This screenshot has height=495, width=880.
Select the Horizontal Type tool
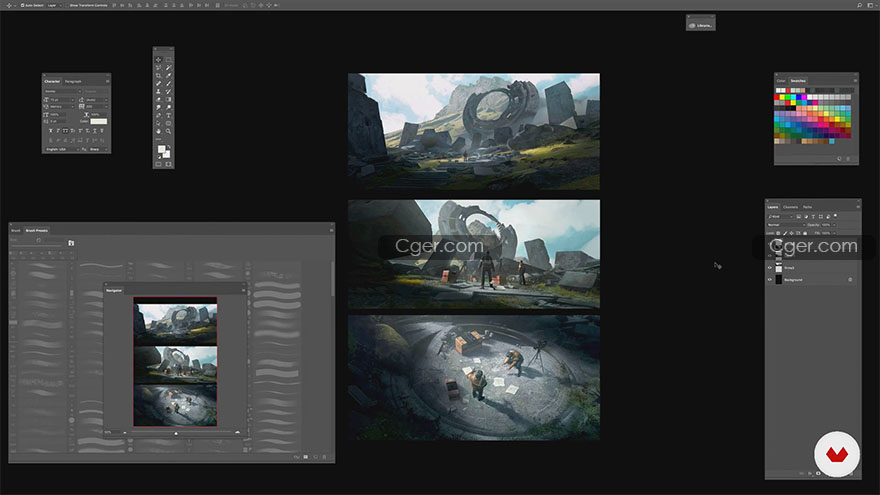168,116
